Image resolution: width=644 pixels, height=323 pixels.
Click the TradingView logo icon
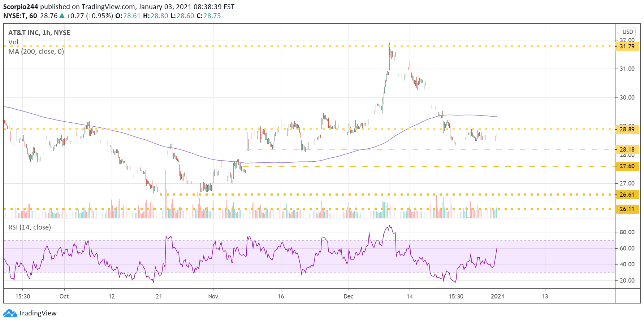pos(10,313)
